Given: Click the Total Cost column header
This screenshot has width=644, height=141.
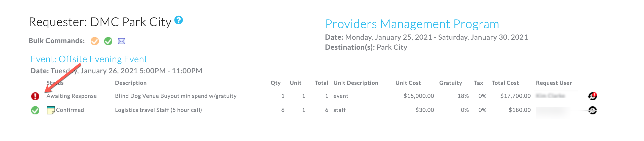Looking at the screenshot, I should [505, 83].
